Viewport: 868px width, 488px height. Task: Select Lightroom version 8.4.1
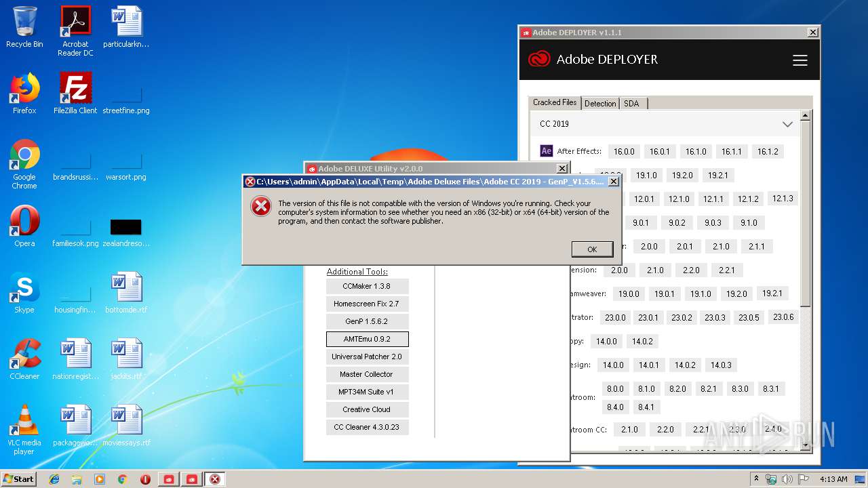click(x=646, y=407)
